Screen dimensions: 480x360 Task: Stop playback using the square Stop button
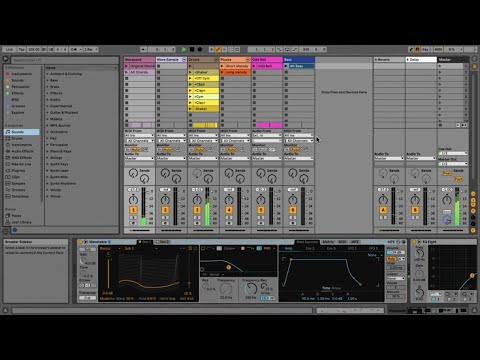pos(192,49)
